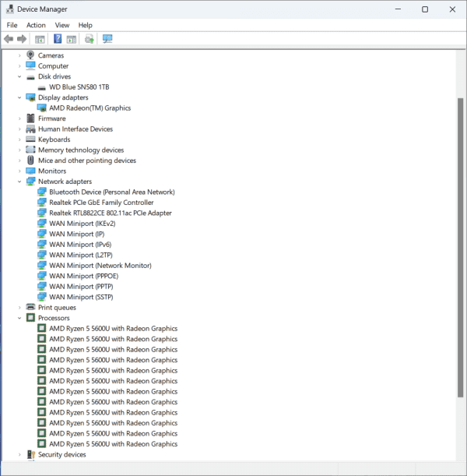
Task: Expand the Print queues category
Action: pyautogui.click(x=19, y=308)
